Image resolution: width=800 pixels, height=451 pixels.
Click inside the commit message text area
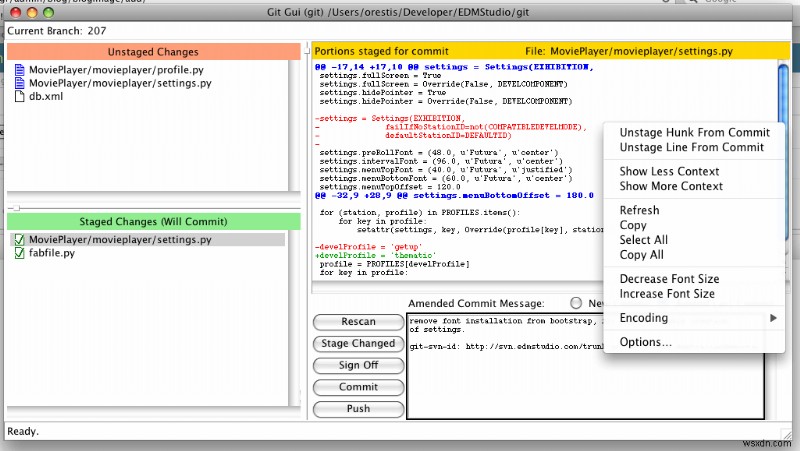tap(585, 366)
